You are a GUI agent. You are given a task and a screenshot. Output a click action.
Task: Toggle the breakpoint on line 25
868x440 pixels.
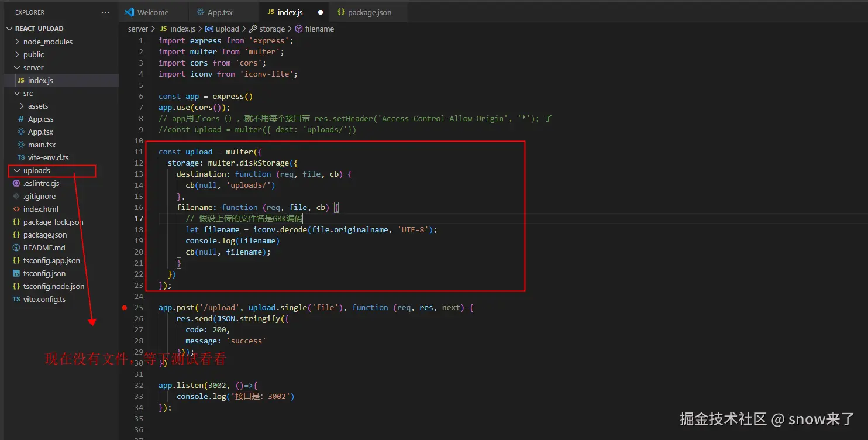[x=125, y=307]
